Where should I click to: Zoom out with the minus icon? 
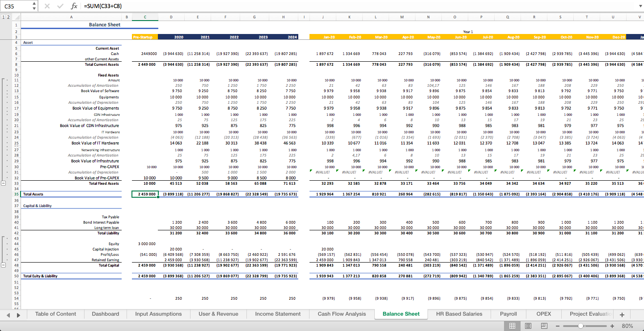point(559,326)
